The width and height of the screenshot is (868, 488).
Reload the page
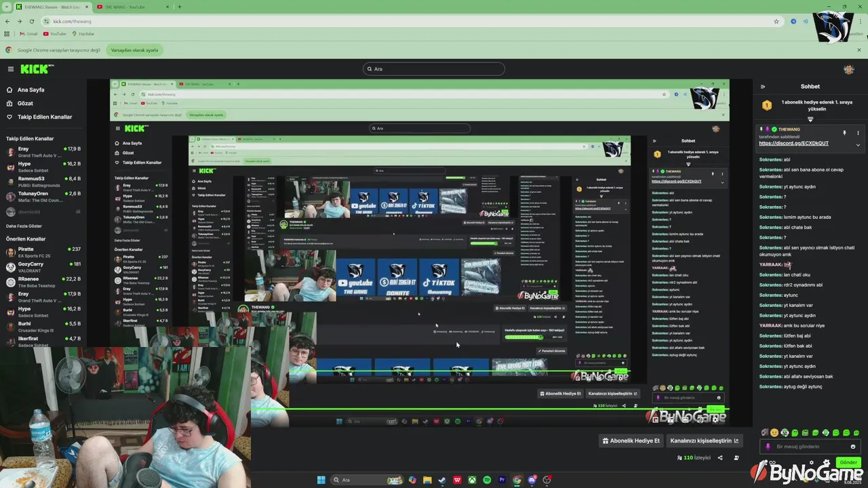pos(32,21)
